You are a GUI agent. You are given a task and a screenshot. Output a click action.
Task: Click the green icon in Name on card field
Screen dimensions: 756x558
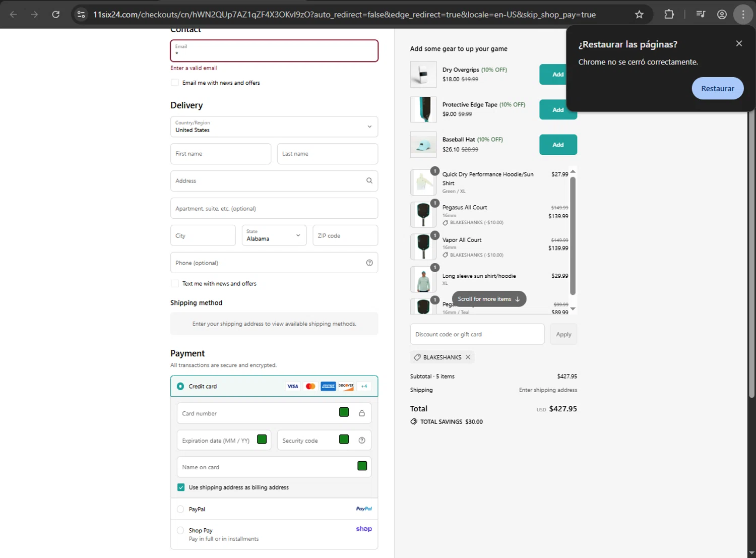coord(362,466)
